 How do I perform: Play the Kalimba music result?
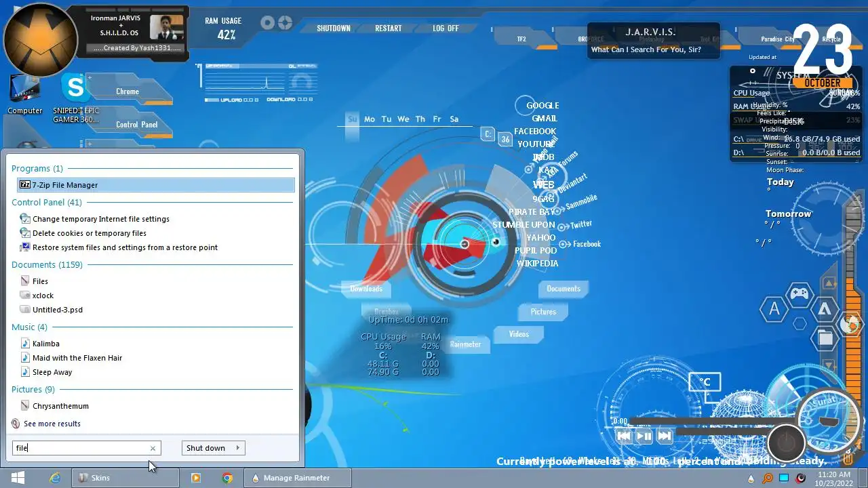coord(40,344)
